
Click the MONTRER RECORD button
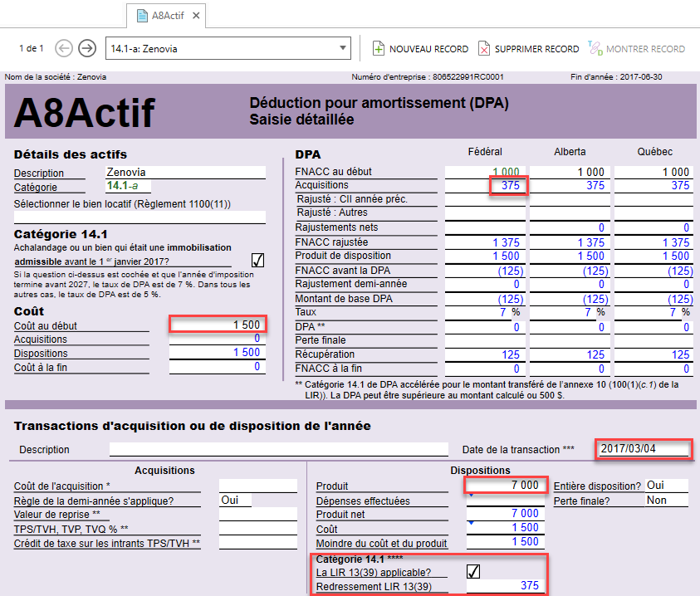637,49
